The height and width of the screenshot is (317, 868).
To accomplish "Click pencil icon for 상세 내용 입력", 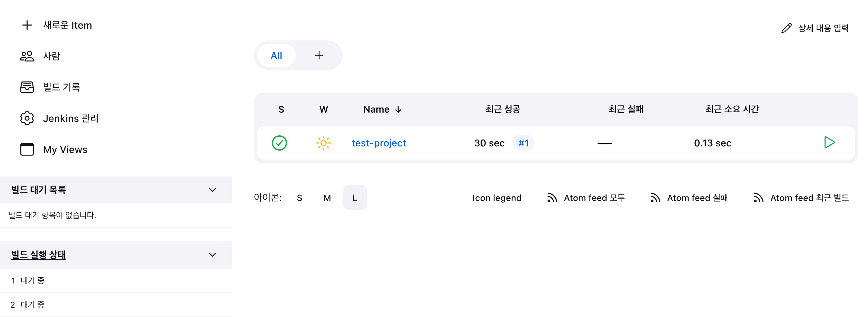I will (786, 28).
